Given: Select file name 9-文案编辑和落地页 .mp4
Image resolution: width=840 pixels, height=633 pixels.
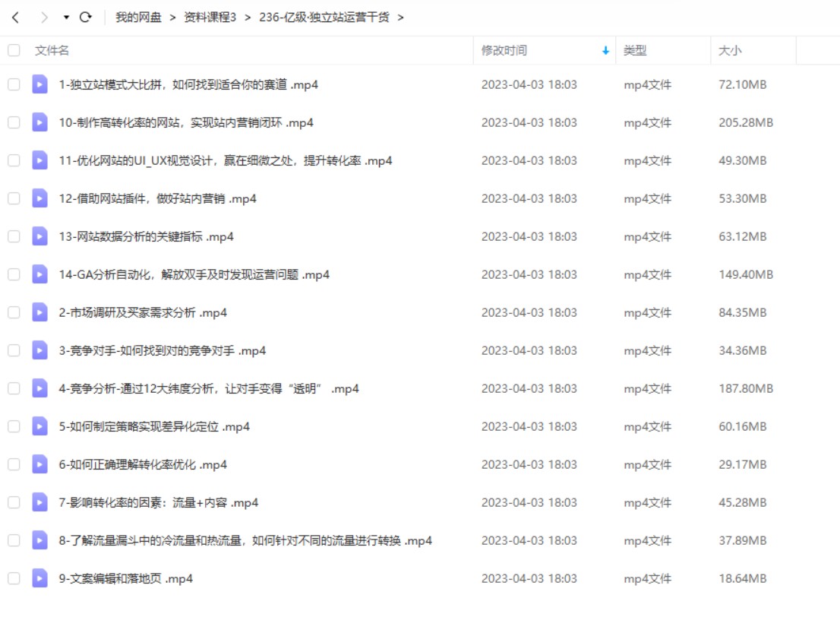Looking at the screenshot, I should click(126, 579).
